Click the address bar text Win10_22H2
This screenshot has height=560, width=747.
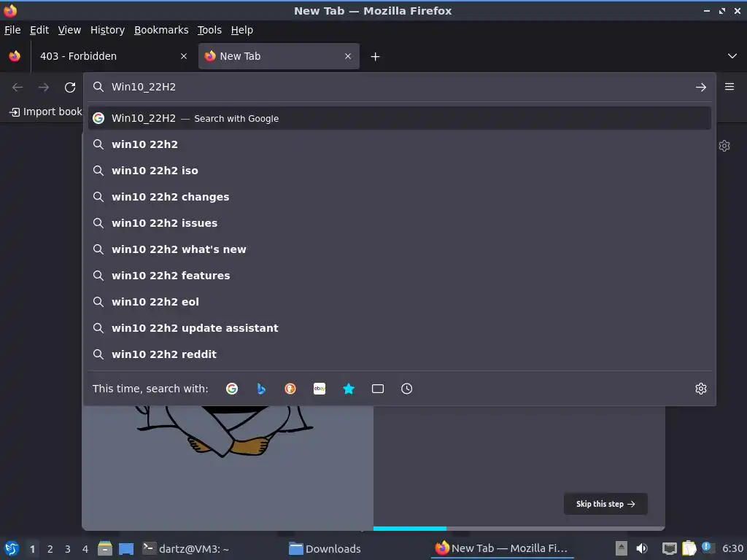(x=144, y=87)
